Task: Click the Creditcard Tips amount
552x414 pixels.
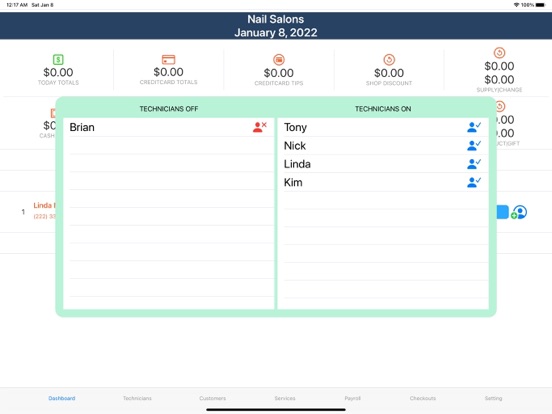Action: point(278,73)
